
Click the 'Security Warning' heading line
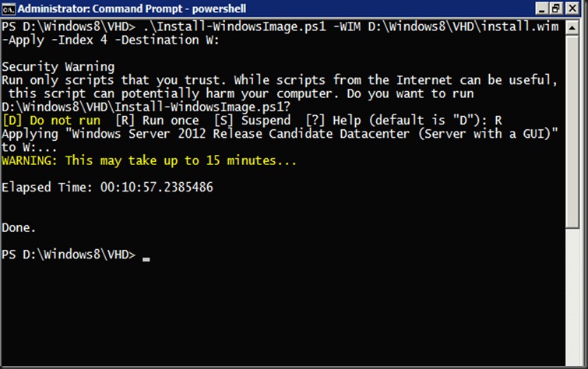58,67
